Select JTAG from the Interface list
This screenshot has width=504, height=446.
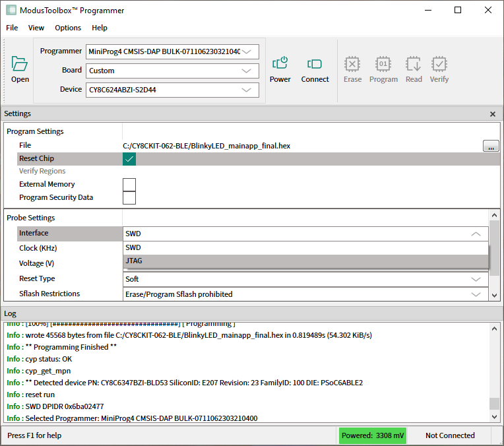click(134, 261)
